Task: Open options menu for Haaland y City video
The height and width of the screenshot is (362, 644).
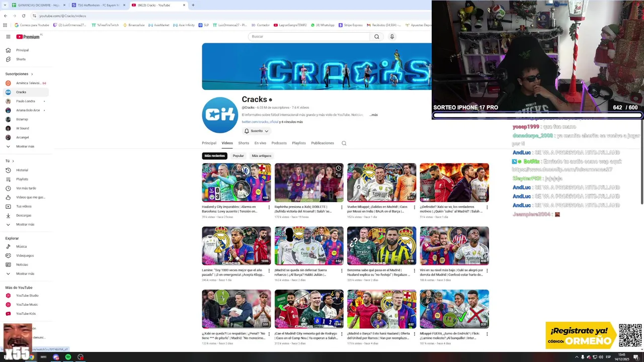Action: pyautogui.click(x=269, y=207)
